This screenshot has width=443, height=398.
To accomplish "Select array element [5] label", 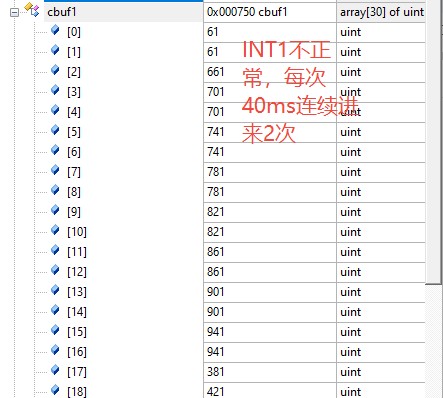I will 74,132.
